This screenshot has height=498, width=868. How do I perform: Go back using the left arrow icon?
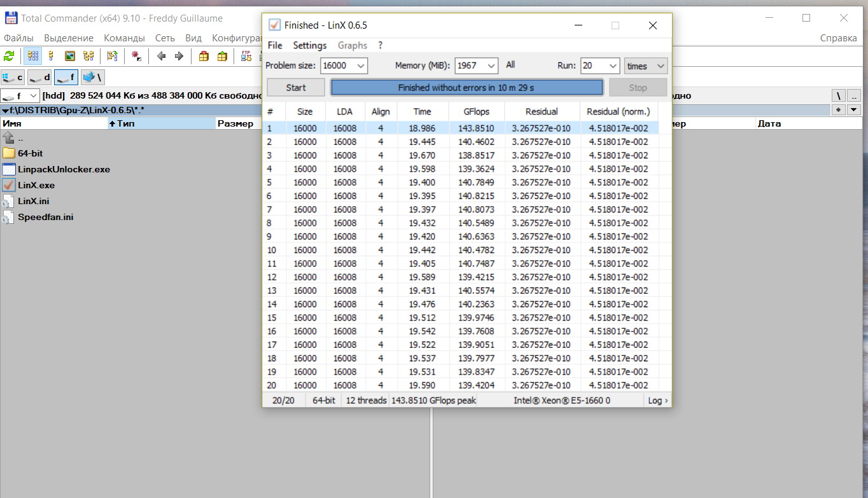[x=161, y=56]
